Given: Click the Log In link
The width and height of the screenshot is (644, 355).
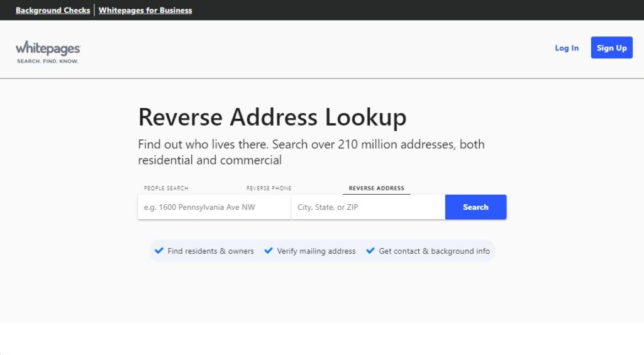Looking at the screenshot, I should tap(567, 48).
